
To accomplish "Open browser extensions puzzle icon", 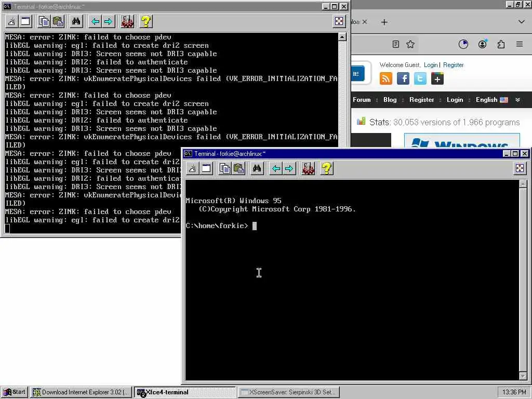I will click(x=501, y=44).
